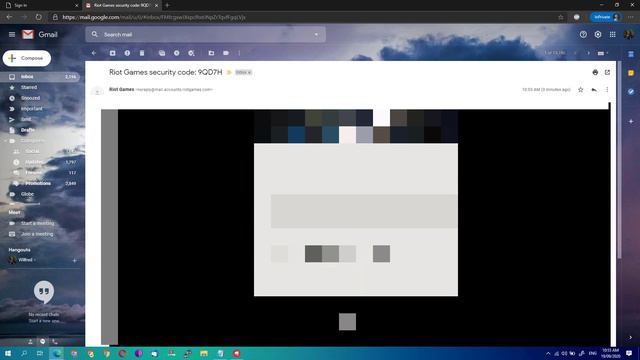This screenshot has height=360, width=640.
Task: Open the toolbar More options menu
Action: 239,53
